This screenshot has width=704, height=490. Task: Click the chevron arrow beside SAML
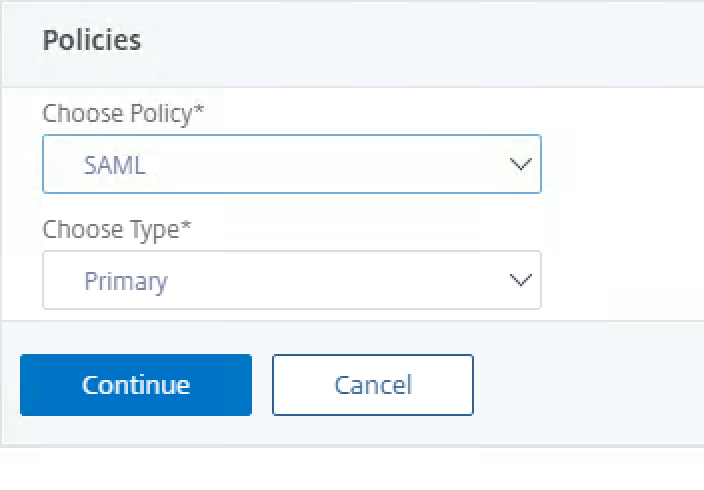click(519, 164)
